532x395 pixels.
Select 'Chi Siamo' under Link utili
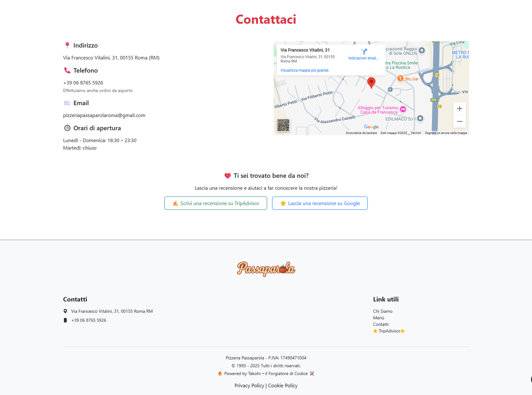382,311
